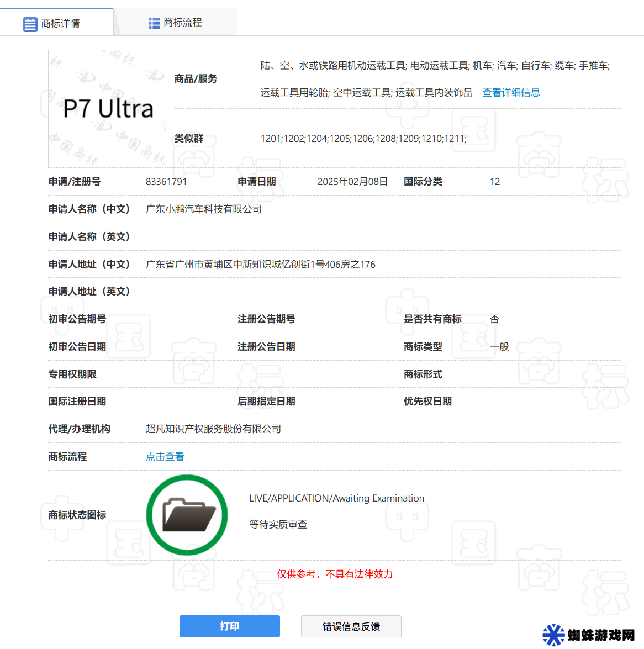Click the 商品/服务 field label
Screen dimensions: 644x649
(x=196, y=79)
